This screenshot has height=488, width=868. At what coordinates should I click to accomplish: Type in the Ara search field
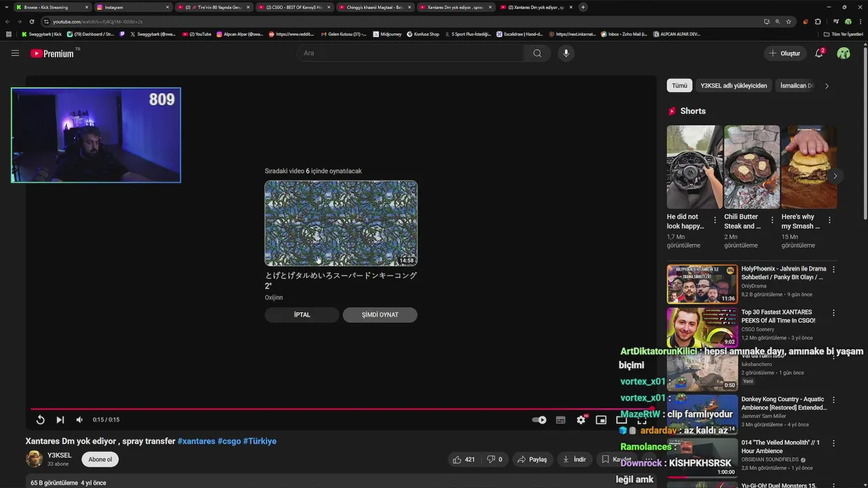point(410,53)
